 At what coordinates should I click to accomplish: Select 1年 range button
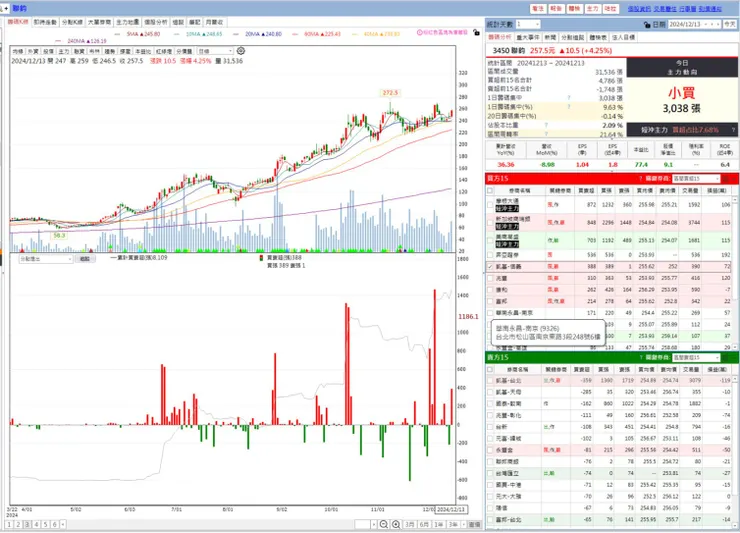point(439,525)
